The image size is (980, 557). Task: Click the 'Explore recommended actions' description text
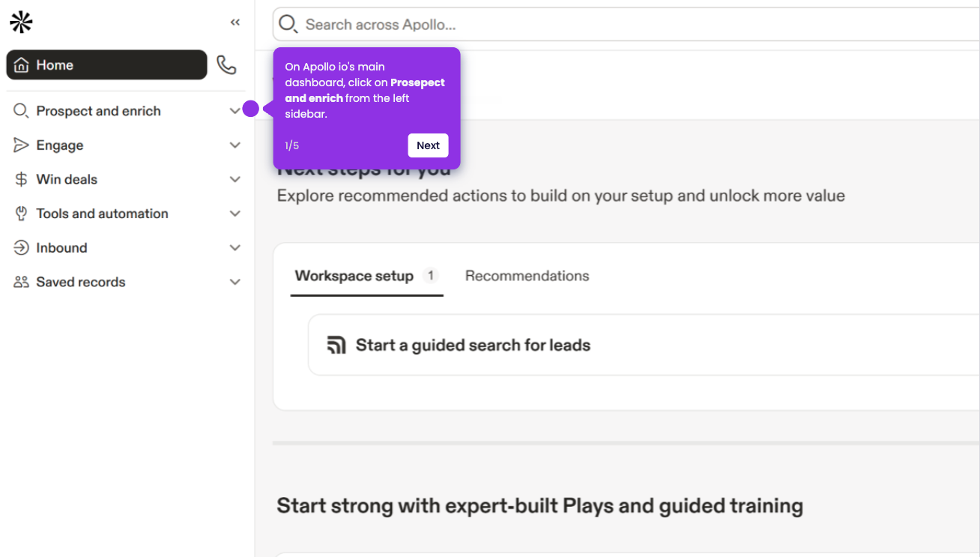[561, 196]
